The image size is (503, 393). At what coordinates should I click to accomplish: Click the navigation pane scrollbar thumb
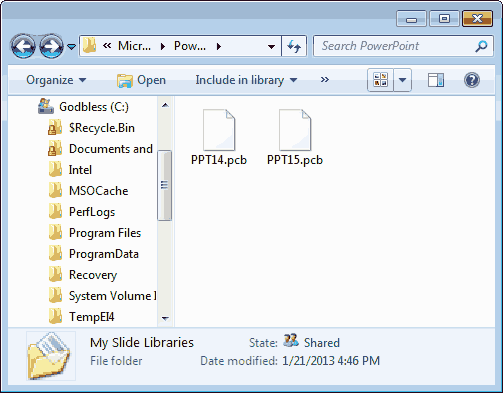click(x=164, y=185)
